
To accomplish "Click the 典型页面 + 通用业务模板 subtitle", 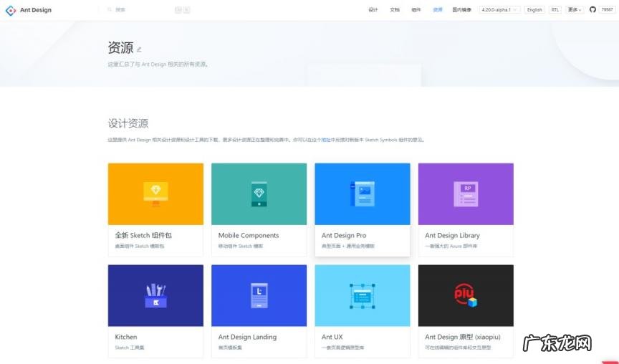I will click(x=347, y=246).
